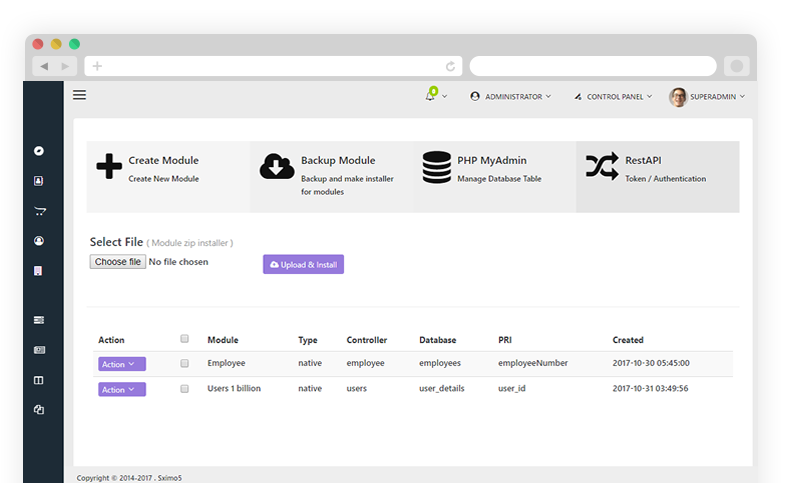The height and width of the screenshot is (483, 787).
Task: Open the notifications bell
Action: click(x=431, y=96)
